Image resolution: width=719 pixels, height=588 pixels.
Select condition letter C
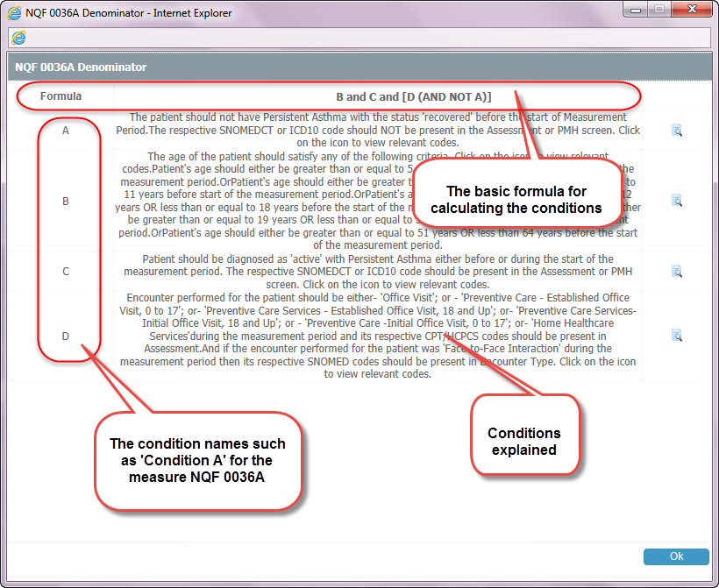(66, 272)
